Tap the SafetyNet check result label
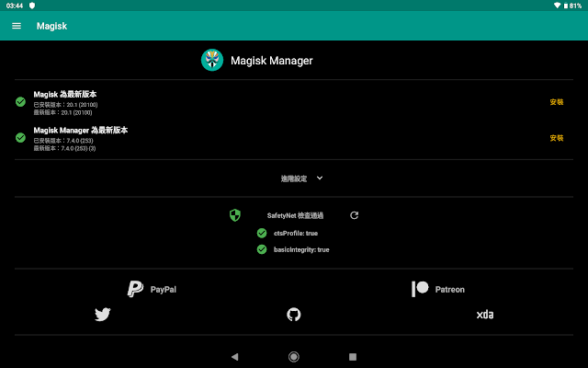Viewport: 588px width, 368px height. (295, 215)
